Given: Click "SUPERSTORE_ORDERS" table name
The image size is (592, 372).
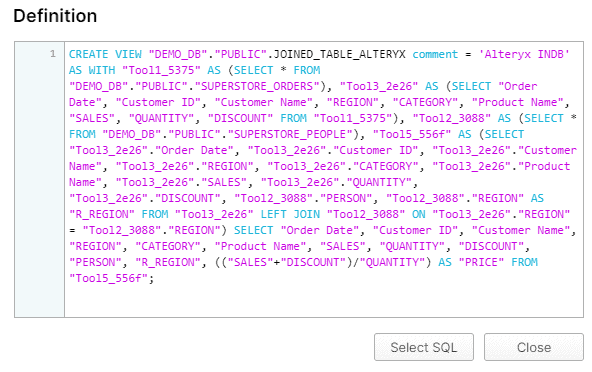Looking at the screenshot, I should coord(257,86).
